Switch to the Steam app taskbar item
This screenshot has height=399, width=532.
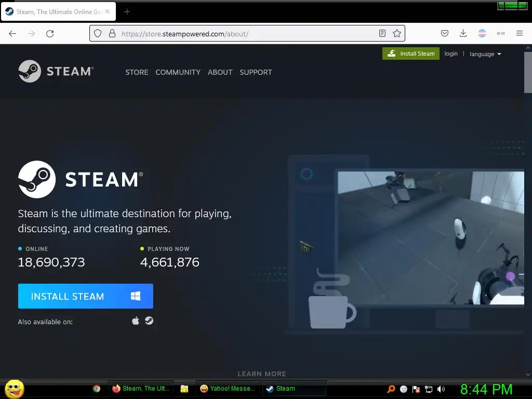(x=295, y=389)
